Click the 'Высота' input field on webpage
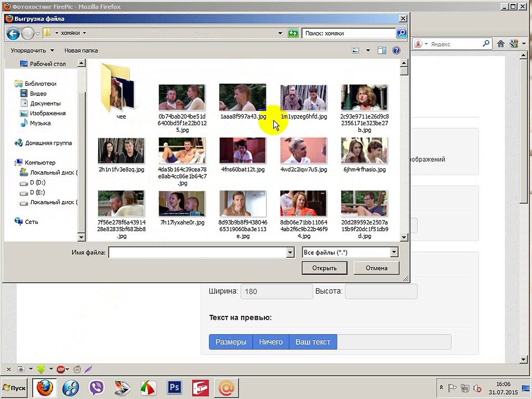532x399 pixels. (x=381, y=291)
